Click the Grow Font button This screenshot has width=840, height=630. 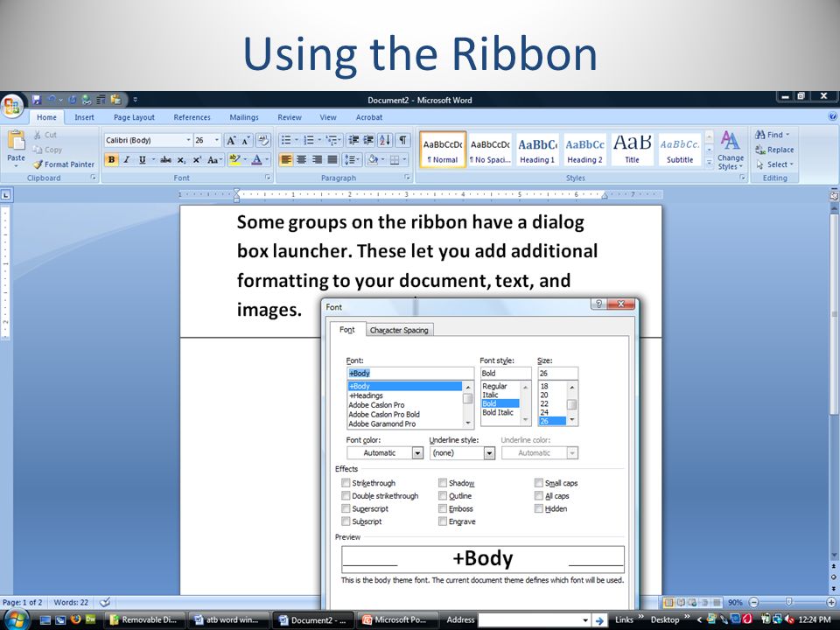tap(231, 140)
